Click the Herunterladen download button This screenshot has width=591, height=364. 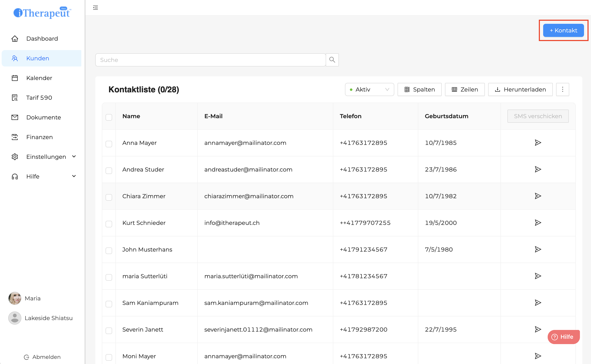click(520, 89)
